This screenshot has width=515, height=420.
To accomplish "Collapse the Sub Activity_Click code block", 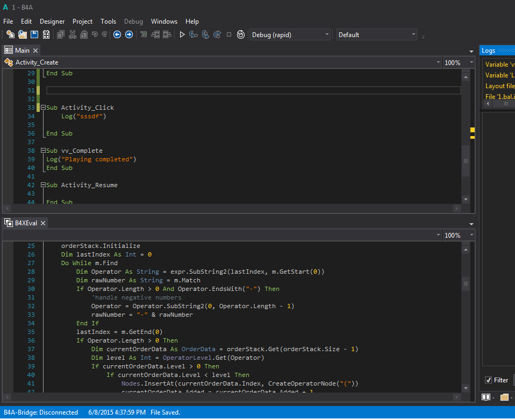I will tap(43, 108).
